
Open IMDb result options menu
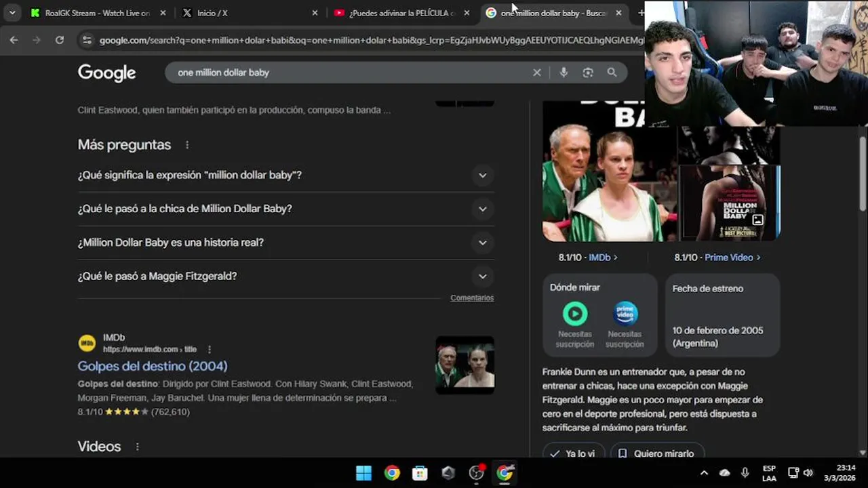click(210, 350)
